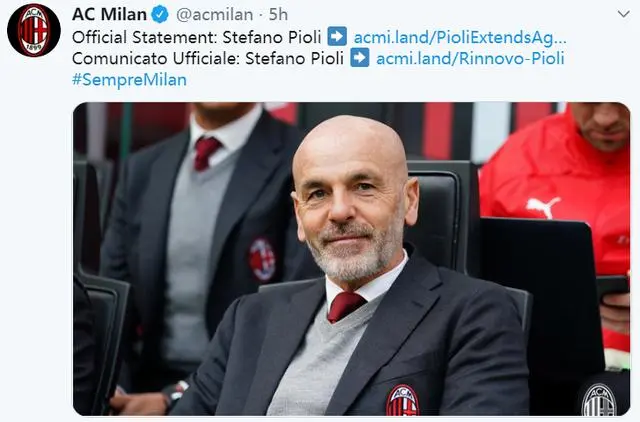Click the white AC Milan crest on seat

tap(599, 400)
